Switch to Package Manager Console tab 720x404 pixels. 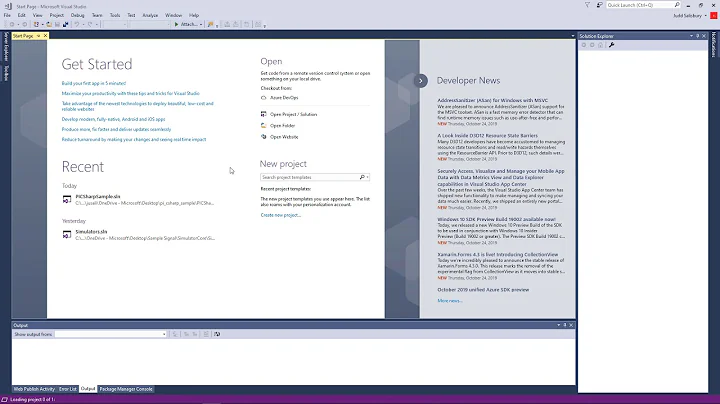coord(126,389)
